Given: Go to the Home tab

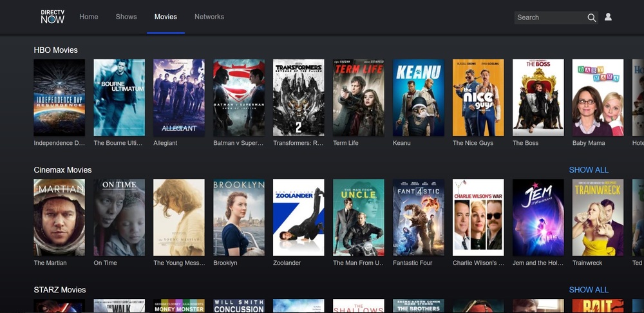Looking at the screenshot, I should tap(89, 17).
